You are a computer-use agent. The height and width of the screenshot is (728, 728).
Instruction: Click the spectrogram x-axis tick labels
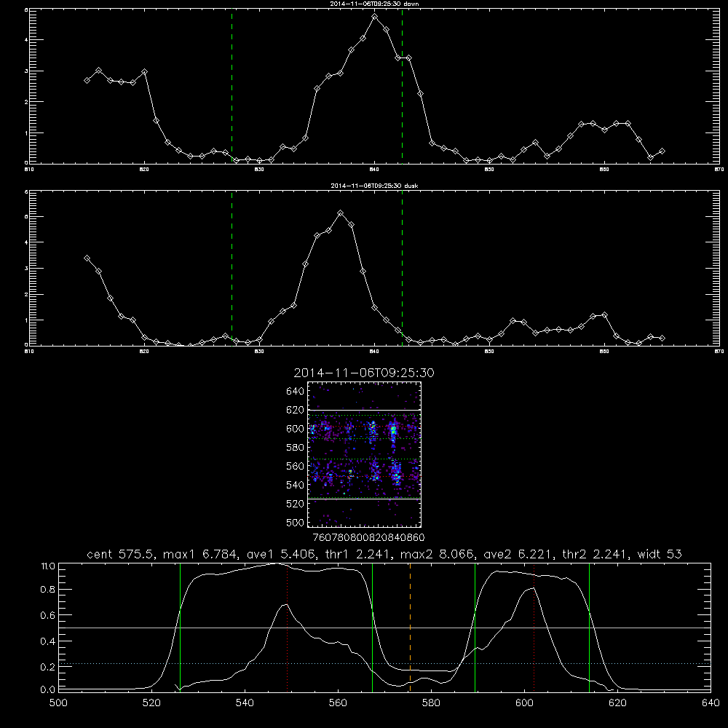(369, 537)
